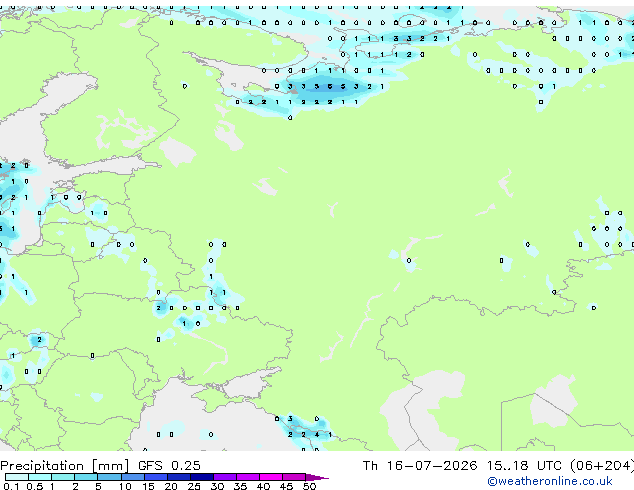Click the '10' legend scale label
Screen dimensions: 634x490
tap(125, 486)
